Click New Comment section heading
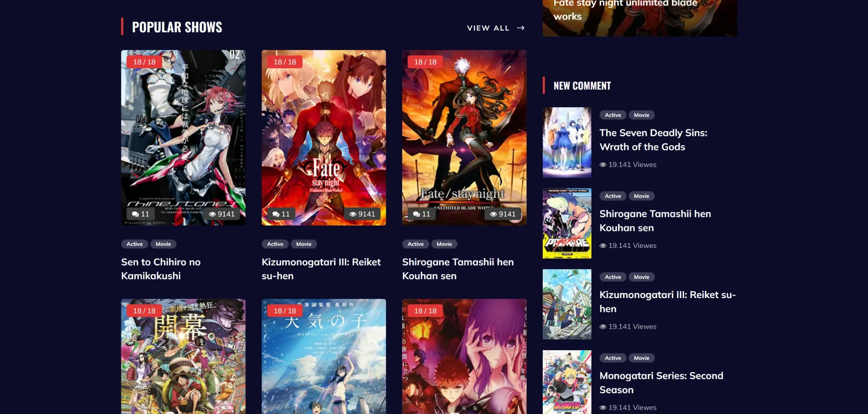The image size is (868, 414). [582, 86]
